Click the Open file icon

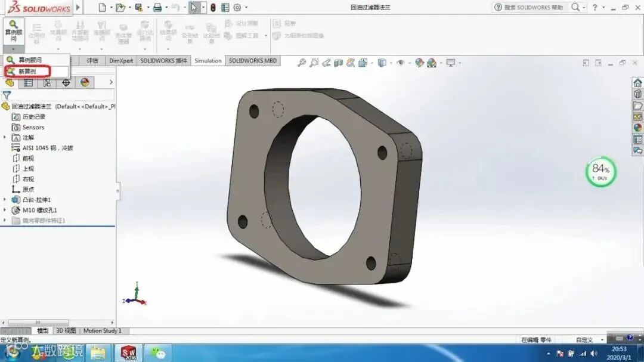120,7
